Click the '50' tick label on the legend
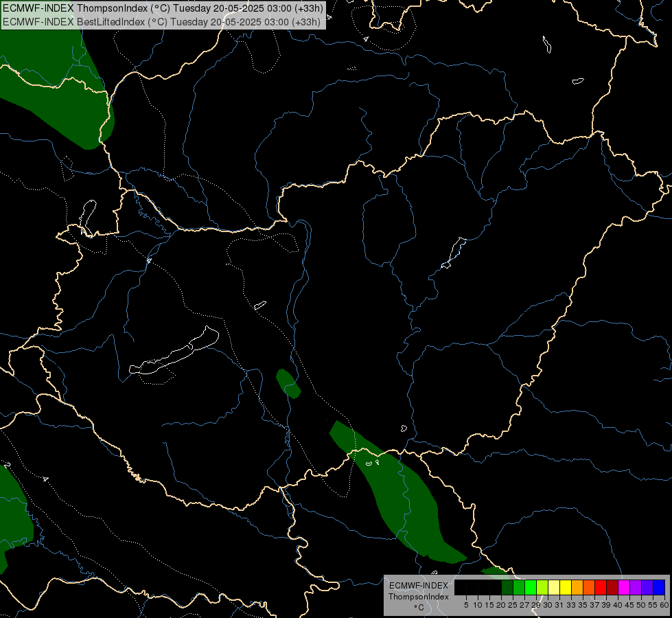The height and width of the screenshot is (618, 672). tap(640, 605)
